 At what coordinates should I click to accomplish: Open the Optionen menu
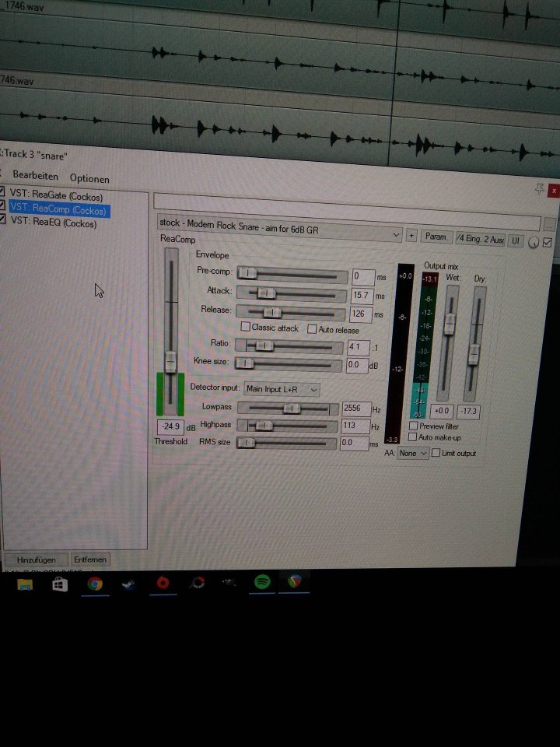(89, 178)
